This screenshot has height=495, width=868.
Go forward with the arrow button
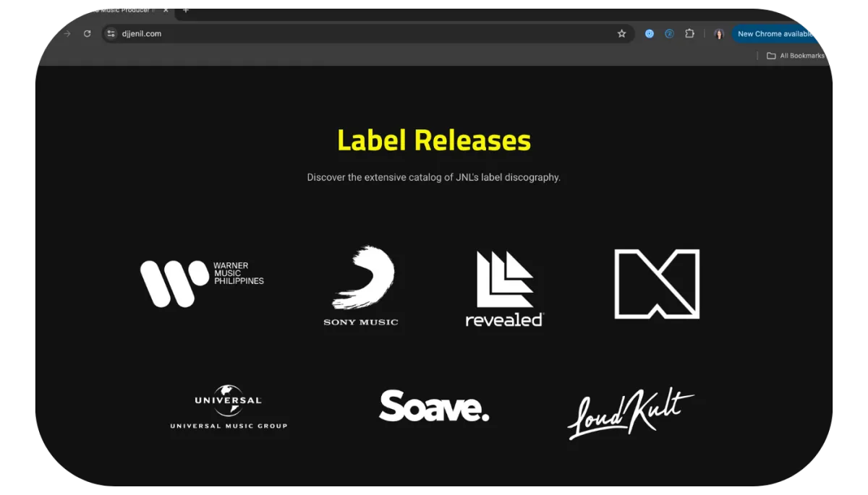[x=67, y=33]
